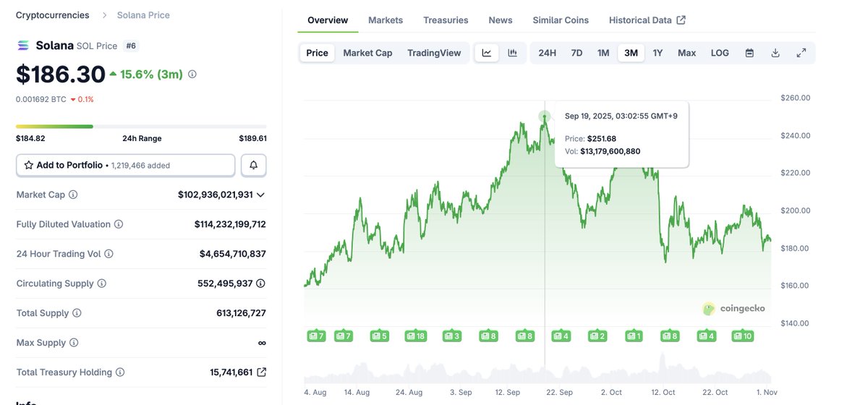Screen dimensions: 868x405
Task: Select the 3M time range
Action: click(x=631, y=53)
